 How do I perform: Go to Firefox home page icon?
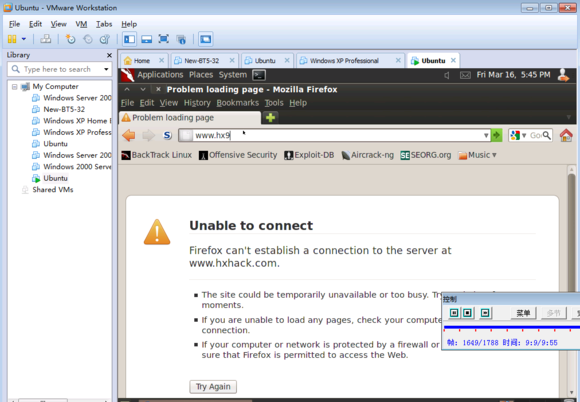click(566, 135)
